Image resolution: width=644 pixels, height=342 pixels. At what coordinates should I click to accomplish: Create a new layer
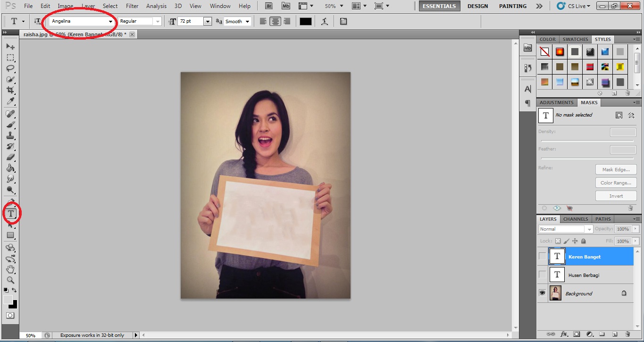(615, 334)
